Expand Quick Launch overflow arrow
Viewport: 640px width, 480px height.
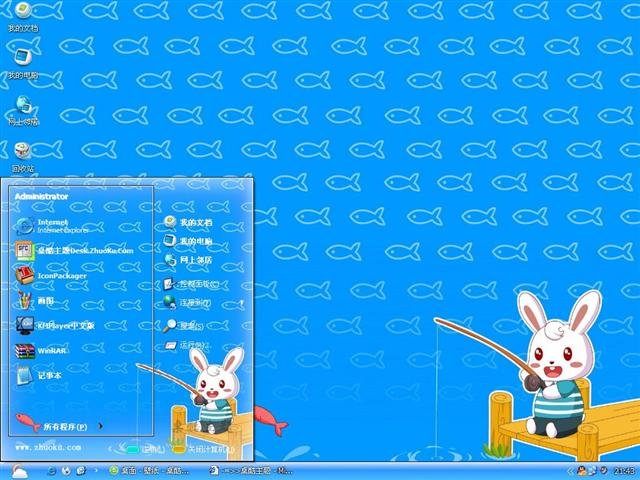click(96, 471)
